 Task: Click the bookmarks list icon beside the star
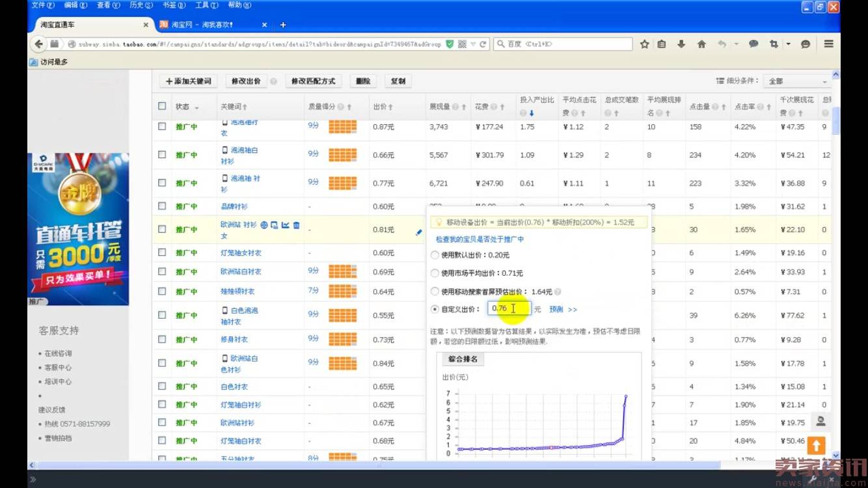pyautogui.click(x=662, y=44)
